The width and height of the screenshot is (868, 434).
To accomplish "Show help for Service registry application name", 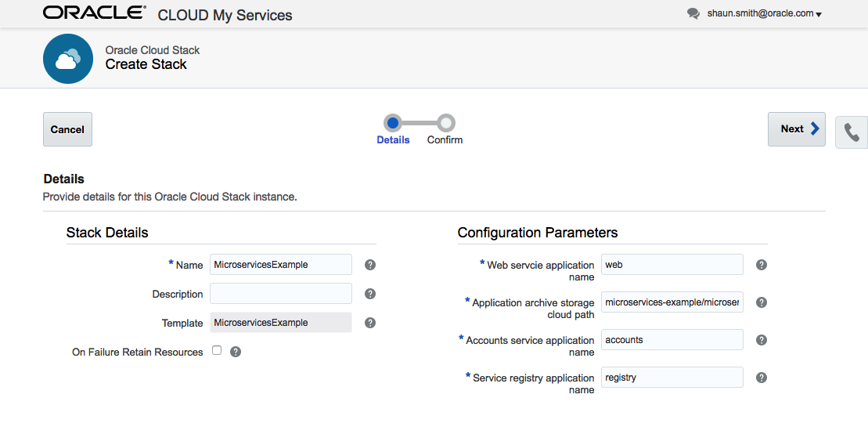I will pyautogui.click(x=762, y=378).
